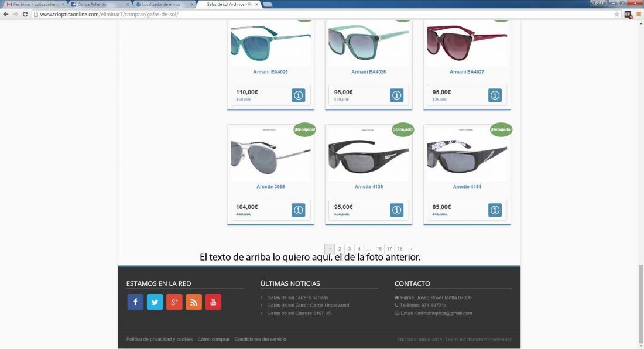Viewport: 644px width, 349px height.
Task: Open Condiciones del servicio footer link
Action: pos(261,339)
